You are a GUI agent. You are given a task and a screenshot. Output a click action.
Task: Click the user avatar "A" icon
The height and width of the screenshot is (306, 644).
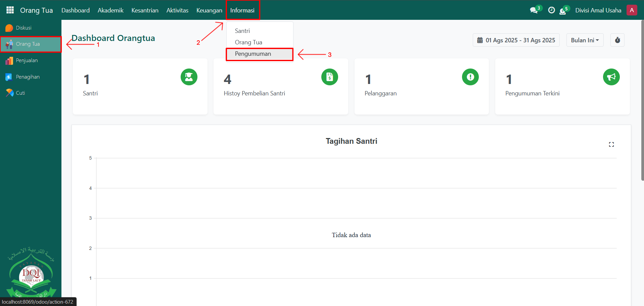click(632, 10)
